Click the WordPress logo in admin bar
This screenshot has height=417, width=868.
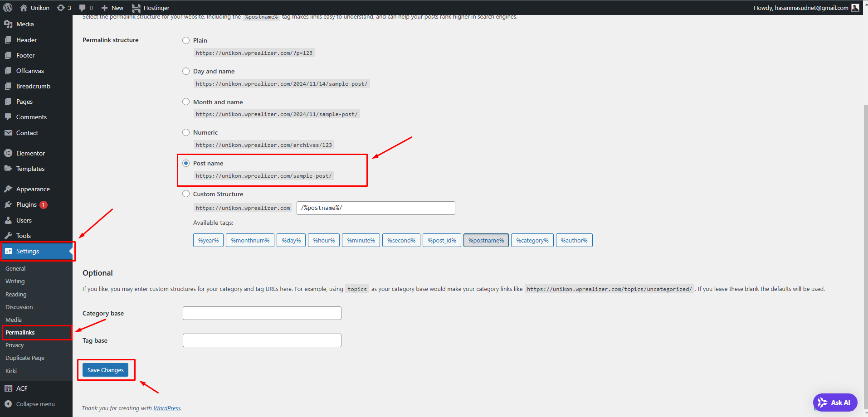[x=8, y=8]
